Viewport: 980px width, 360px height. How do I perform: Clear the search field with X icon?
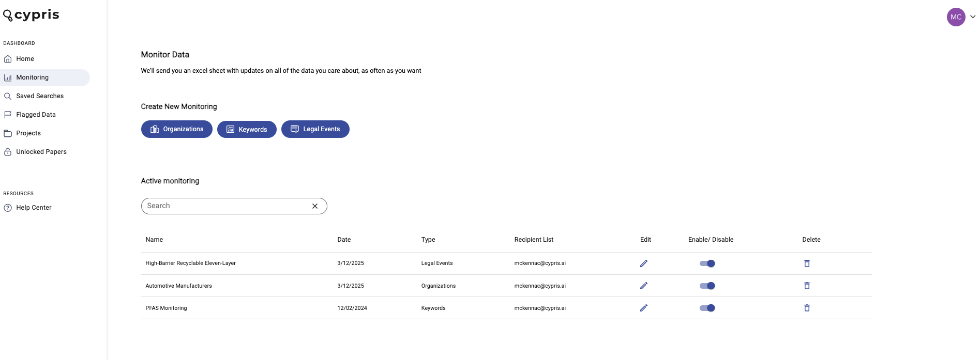point(315,206)
